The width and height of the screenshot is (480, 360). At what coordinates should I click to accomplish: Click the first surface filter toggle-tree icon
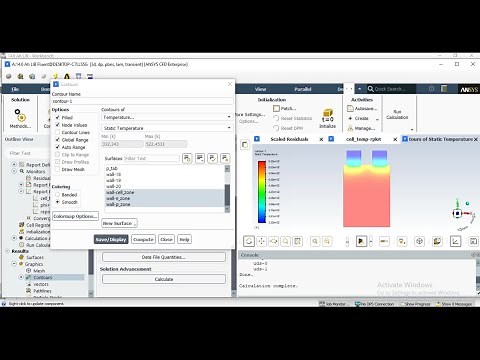coord(187,158)
